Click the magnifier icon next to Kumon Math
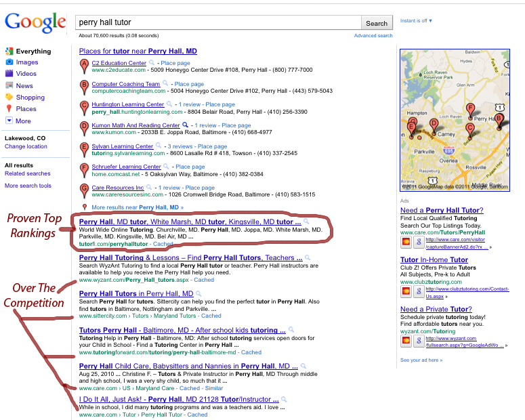The width and height of the screenshot is (525, 420). (186, 125)
